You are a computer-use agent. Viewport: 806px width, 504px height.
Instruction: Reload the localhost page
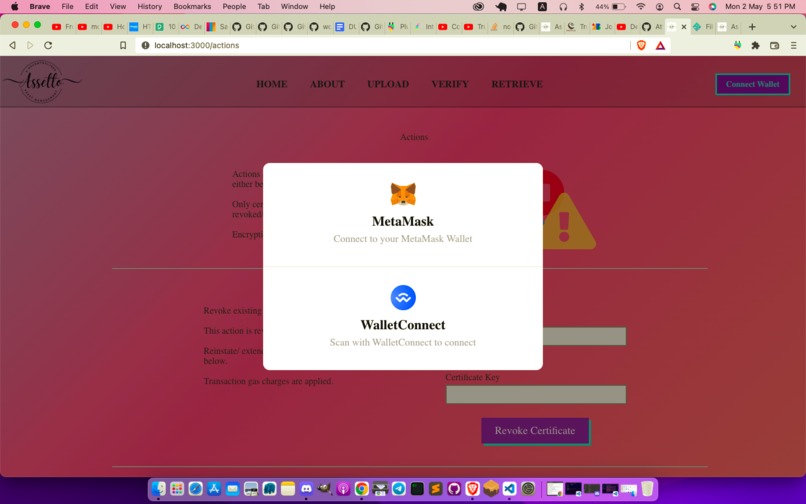tap(48, 45)
